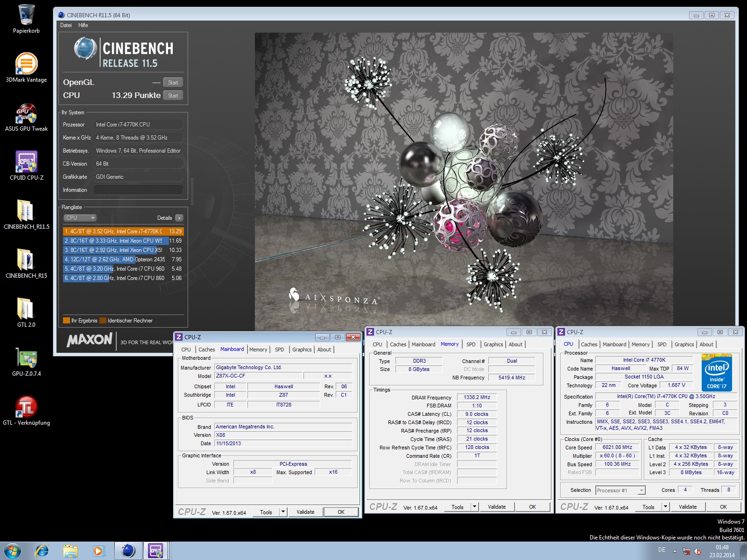
Task: Click Validate in Mainboard CPU-Z window
Action: 305,512
